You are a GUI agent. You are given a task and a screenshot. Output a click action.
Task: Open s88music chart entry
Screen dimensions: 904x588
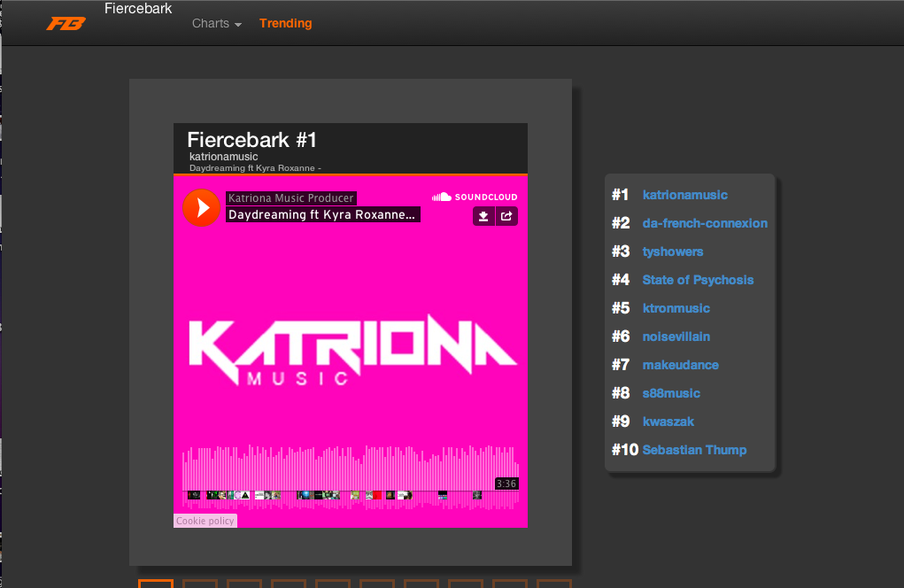671,393
